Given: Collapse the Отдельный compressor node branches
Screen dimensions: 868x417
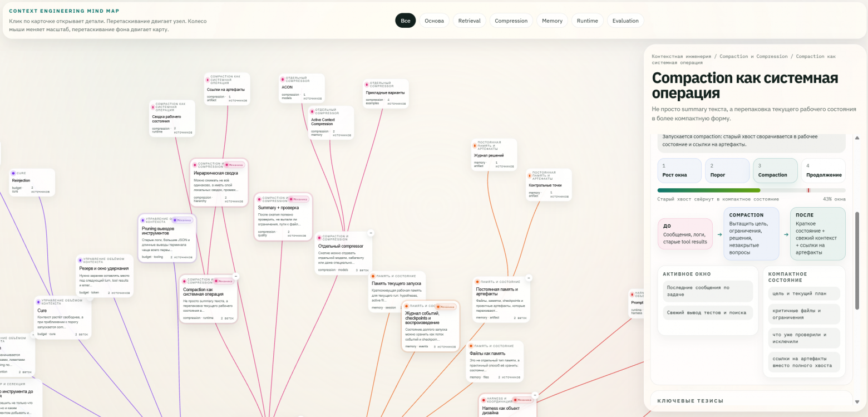Looking at the screenshot, I should 371,233.
